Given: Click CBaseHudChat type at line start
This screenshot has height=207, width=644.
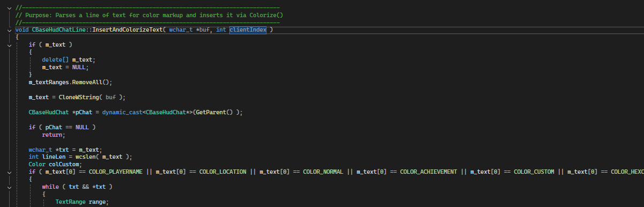Looking at the screenshot, I should click(49, 112).
